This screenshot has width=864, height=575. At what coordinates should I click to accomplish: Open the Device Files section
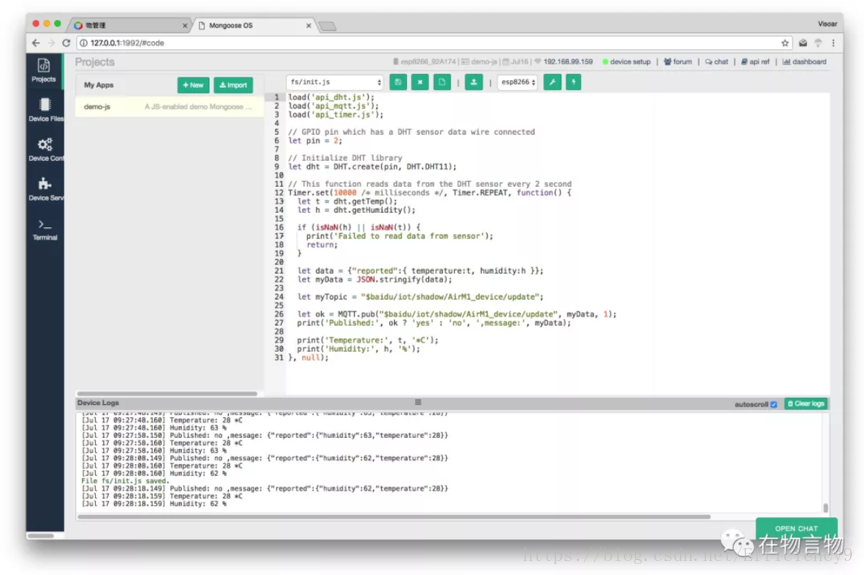(x=45, y=110)
